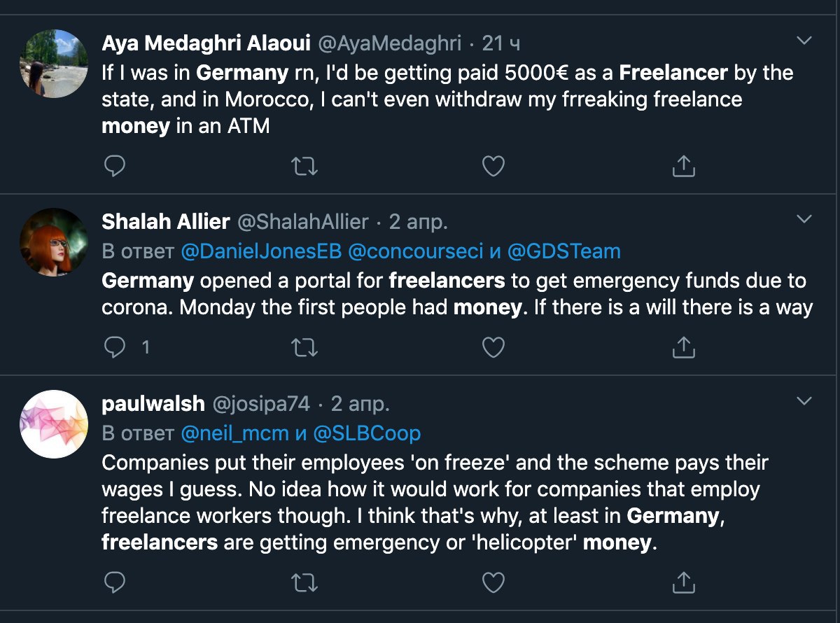Share Shalah Allier's tweet

tap(683, 347)
